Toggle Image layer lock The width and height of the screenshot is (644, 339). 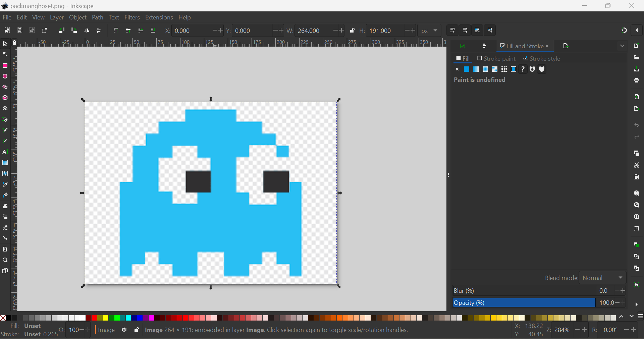(x=137, y=330)
